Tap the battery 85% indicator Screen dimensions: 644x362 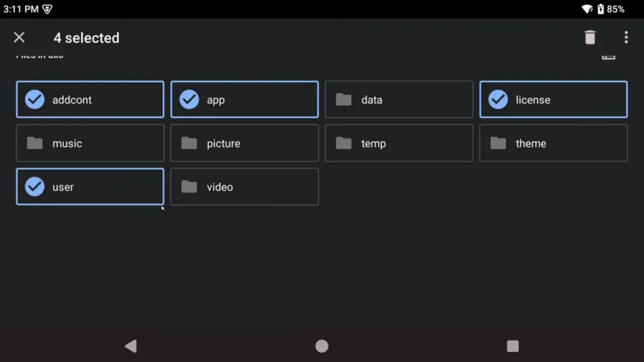610,9
